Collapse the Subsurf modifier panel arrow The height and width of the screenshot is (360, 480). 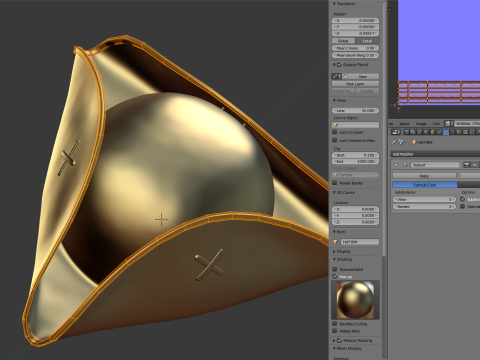tap(396, 165)
